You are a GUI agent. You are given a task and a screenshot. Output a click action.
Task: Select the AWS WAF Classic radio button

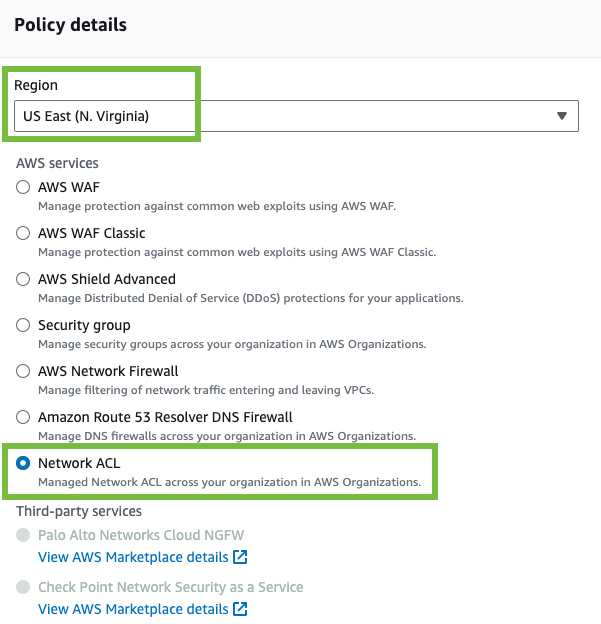click(x=23, y=233)
